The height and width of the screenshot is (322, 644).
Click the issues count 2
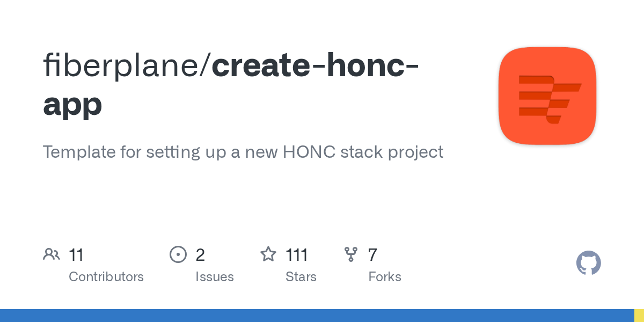(200, 254)
